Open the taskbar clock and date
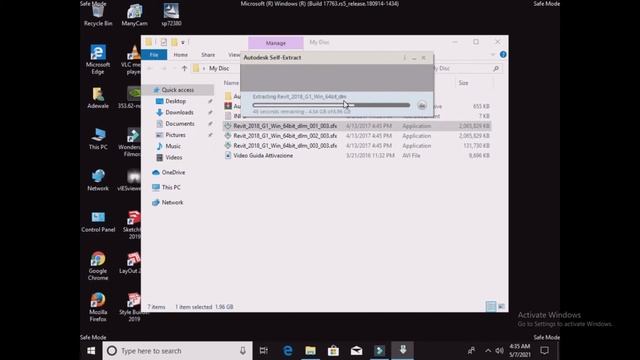This screenshot has height=360, width=640. tap(520, 351)
